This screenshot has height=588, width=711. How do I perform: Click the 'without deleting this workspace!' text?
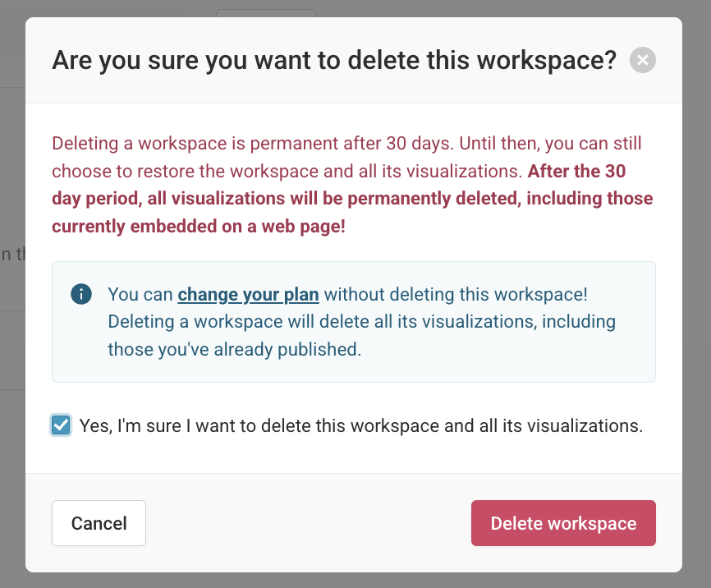pos(456,295)
